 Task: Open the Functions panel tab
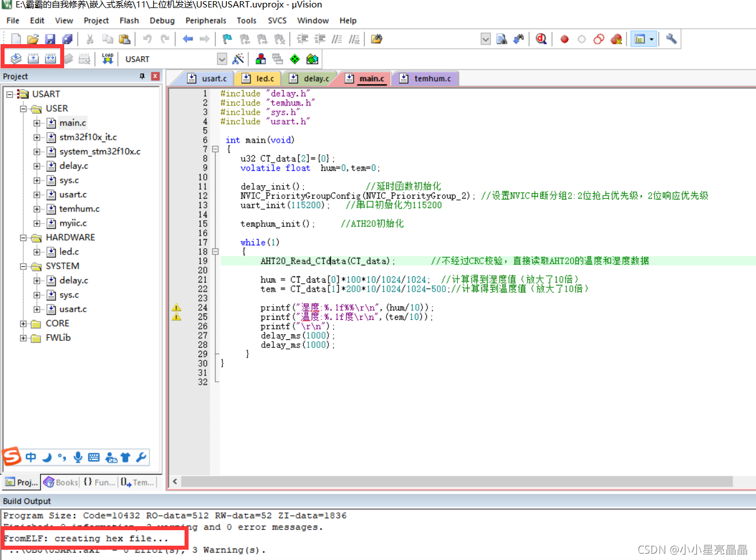(x=99, y=482)
